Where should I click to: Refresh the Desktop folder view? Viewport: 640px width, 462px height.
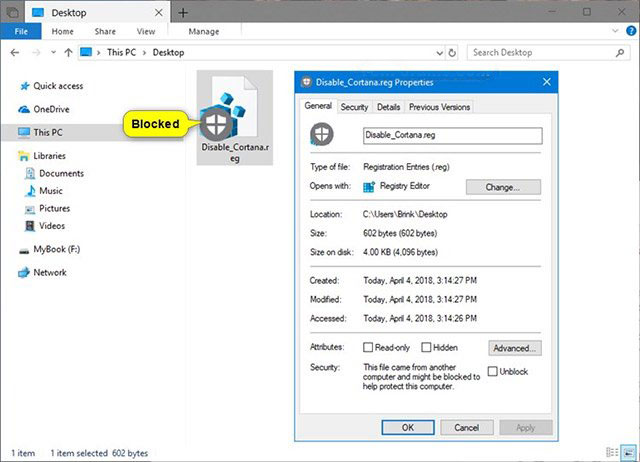click(452, 53)
